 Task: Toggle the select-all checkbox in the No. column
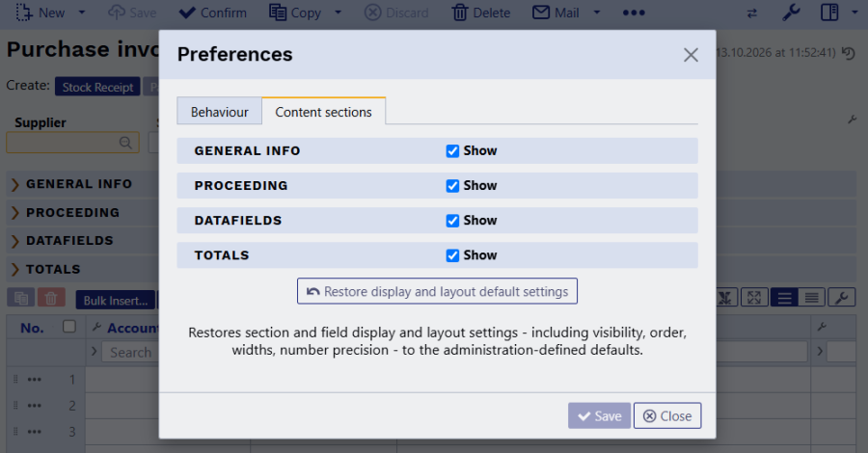[x=69, y=327]
